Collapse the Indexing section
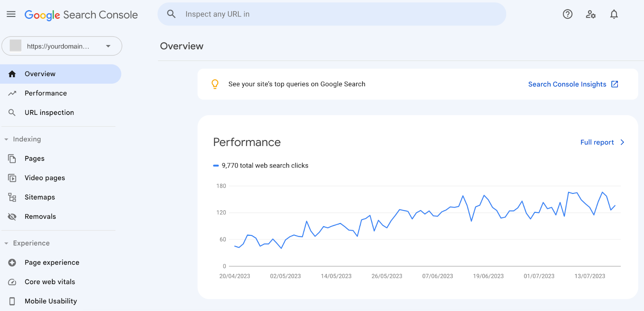 click(6, 139)
